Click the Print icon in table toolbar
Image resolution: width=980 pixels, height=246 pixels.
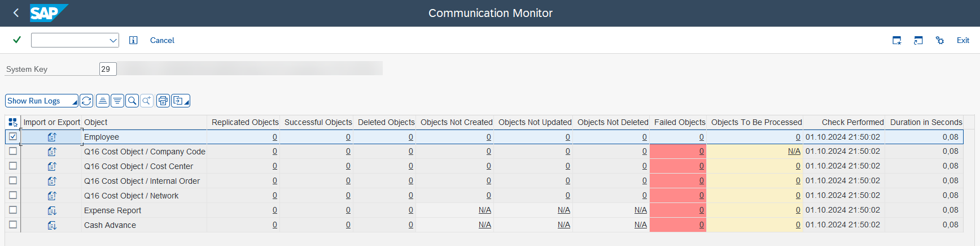[x=163, y=101]
